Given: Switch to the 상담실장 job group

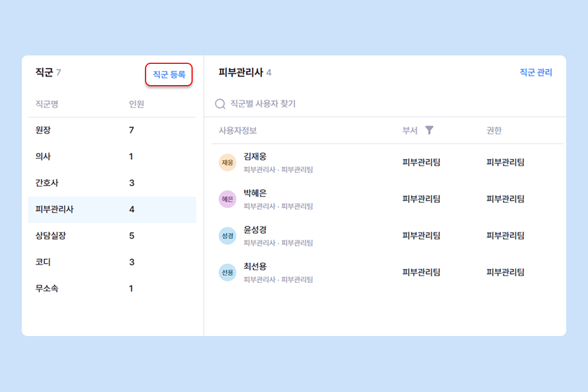Looking at the screenshot, I should 112,236.
